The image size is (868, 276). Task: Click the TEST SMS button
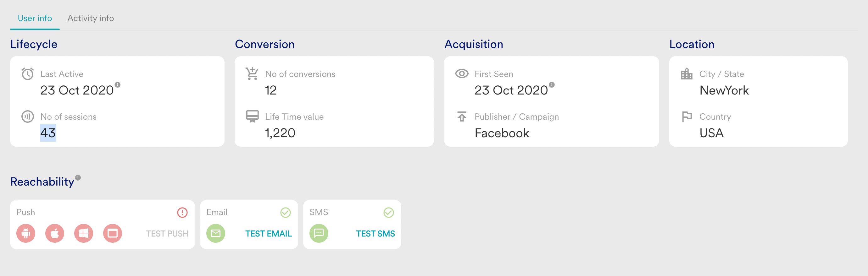coord(376,234)
